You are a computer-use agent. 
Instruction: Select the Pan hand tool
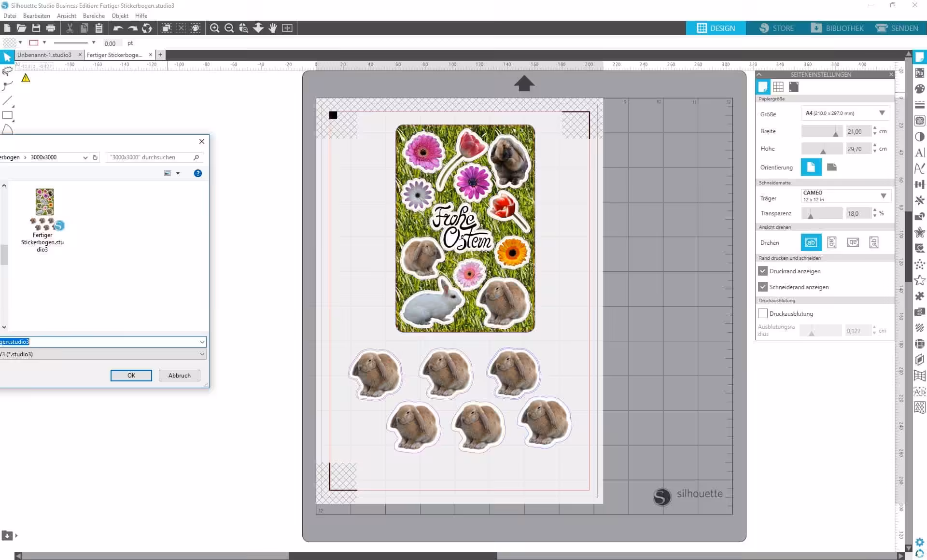[x=273, y=28]
